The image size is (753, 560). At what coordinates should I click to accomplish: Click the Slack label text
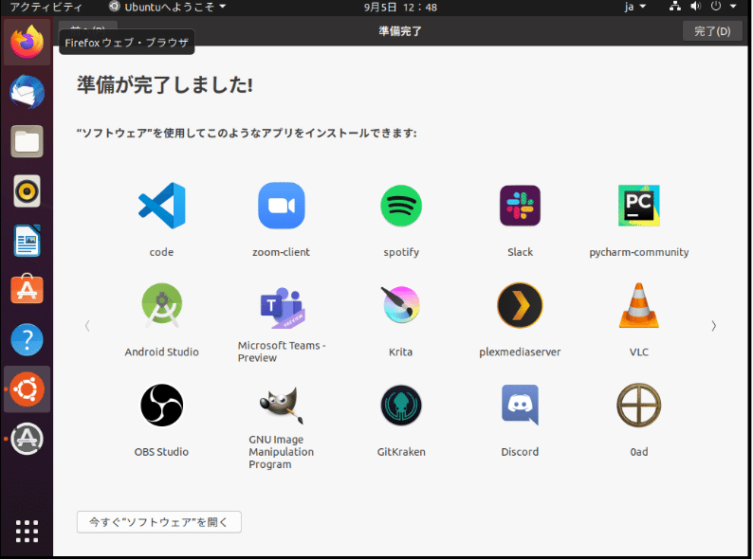520,252
